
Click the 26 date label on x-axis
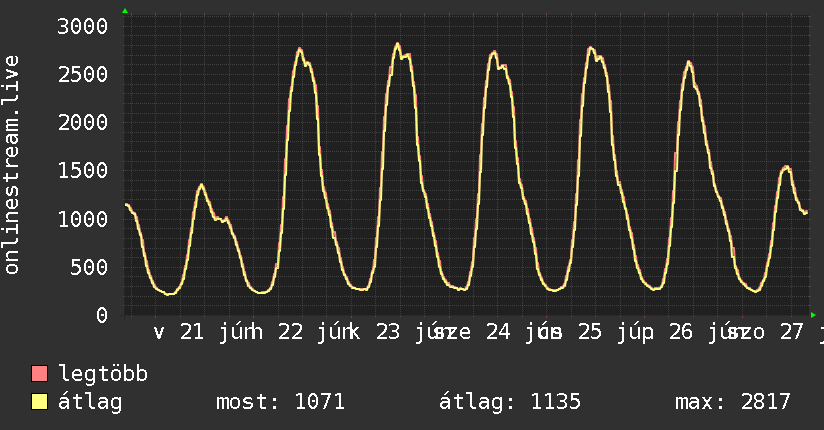(x=681, y=332)
